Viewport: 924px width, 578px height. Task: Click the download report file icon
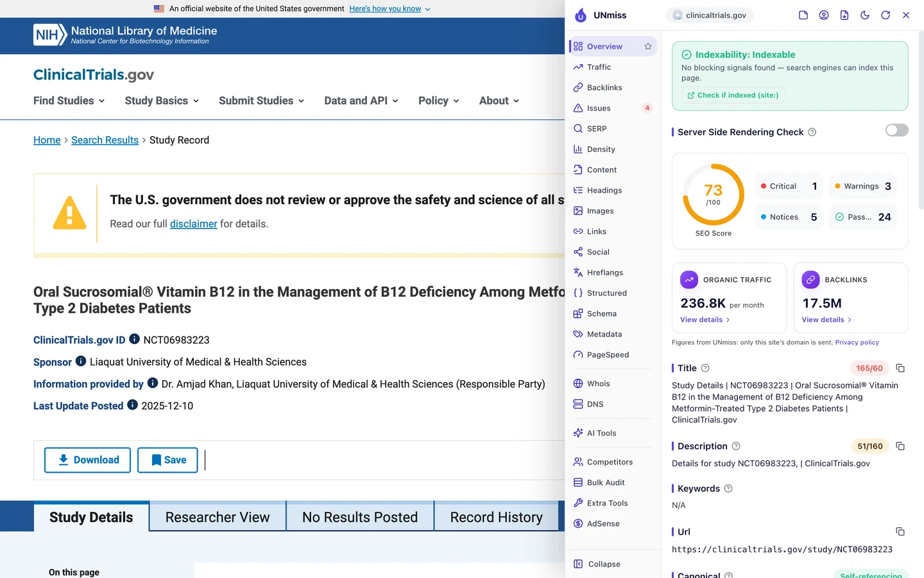tap(844, 15)
